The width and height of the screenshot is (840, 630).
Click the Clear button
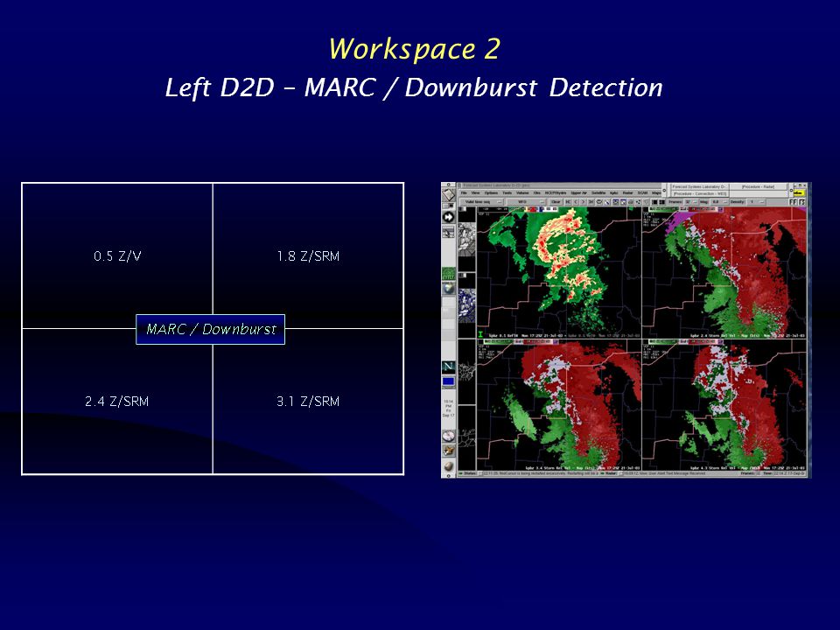tap(556, 202)
